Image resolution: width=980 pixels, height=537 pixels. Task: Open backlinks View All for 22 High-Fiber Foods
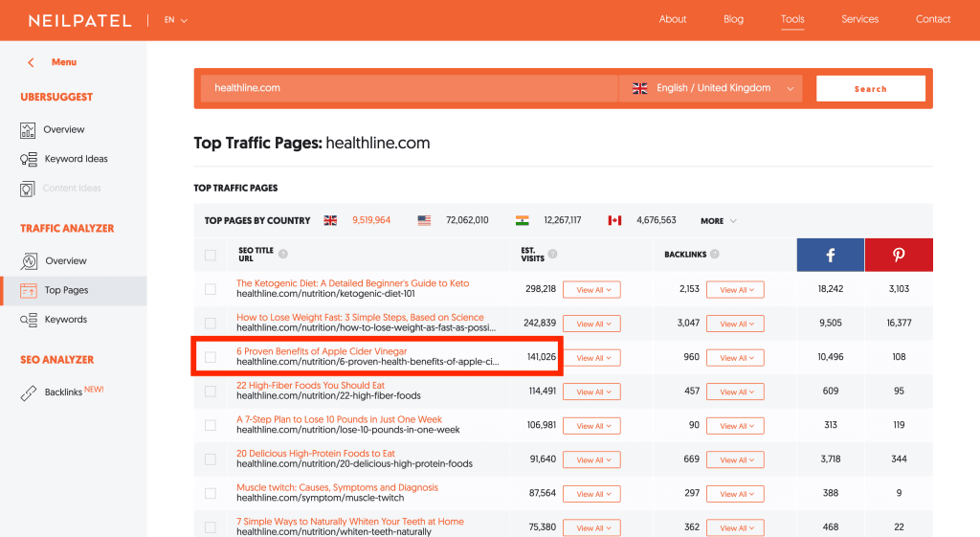(735, 392)
